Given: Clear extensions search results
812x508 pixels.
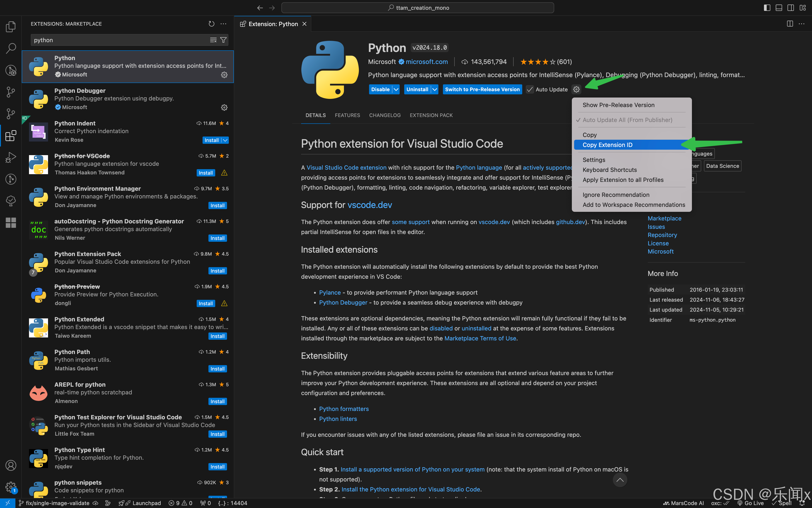Looking at the screenshot, I should coord(213,40).
